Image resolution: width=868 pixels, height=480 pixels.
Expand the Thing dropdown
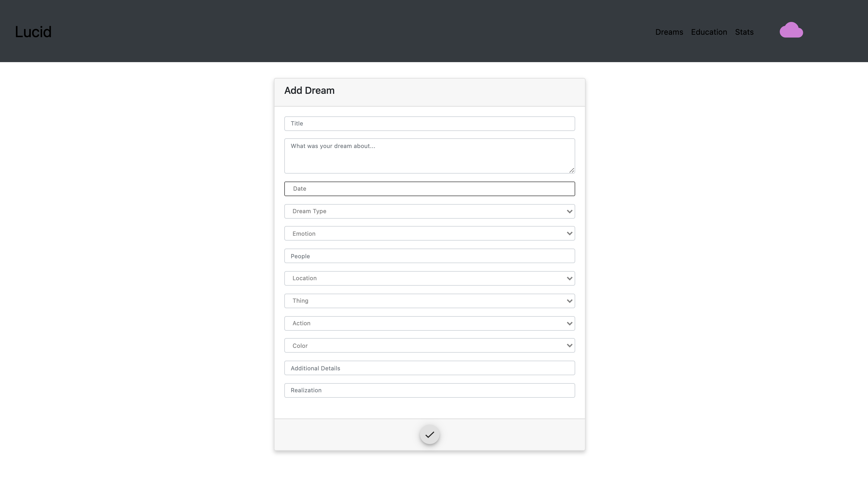pos(430,301)
